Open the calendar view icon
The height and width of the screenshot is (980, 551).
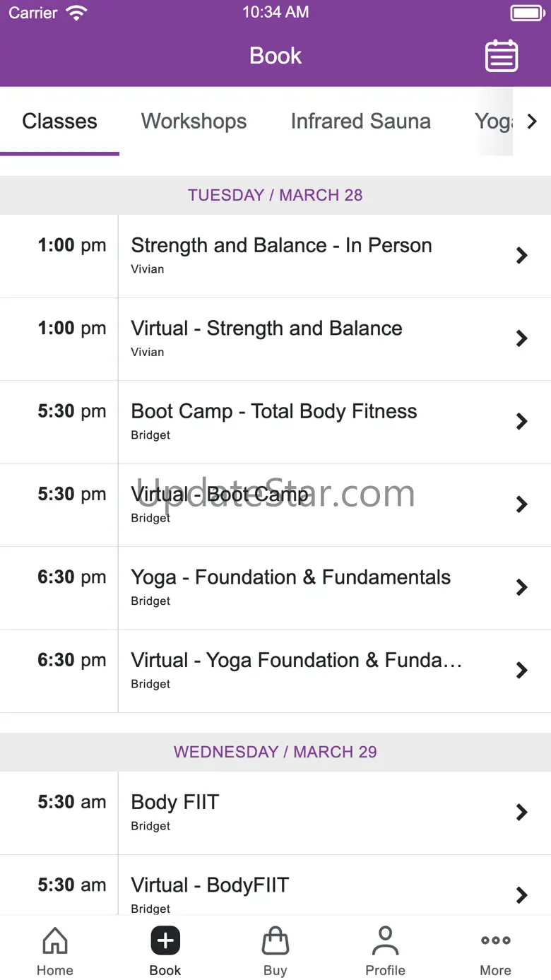[x=502, y=56]
